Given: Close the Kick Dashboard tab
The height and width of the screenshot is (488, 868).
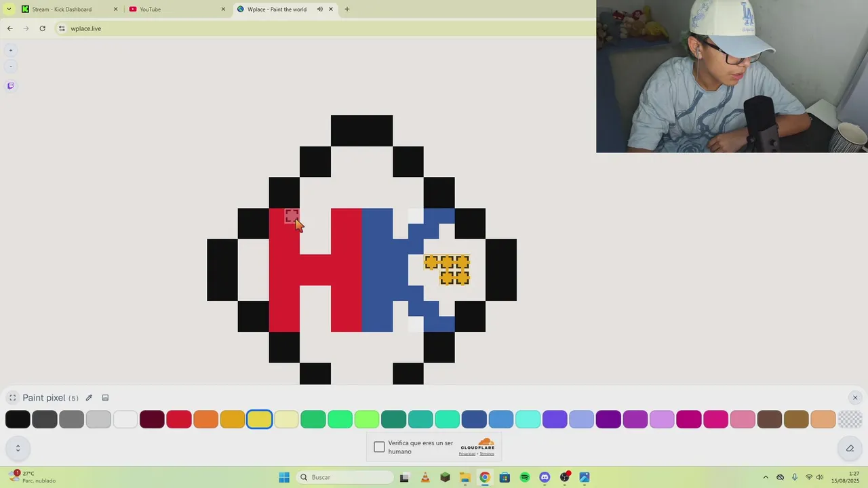Looking at the screenshot, I should [115, 9].
